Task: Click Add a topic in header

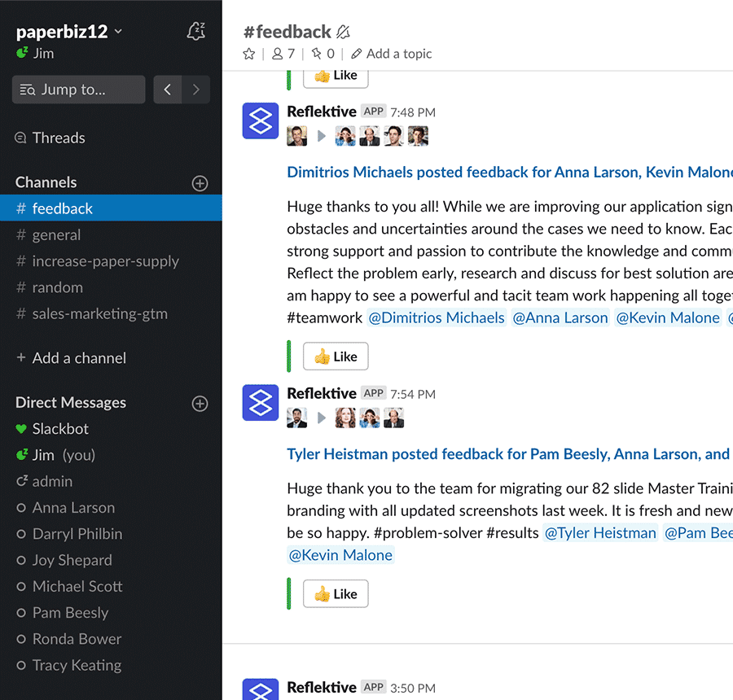Action: [392, 54]
